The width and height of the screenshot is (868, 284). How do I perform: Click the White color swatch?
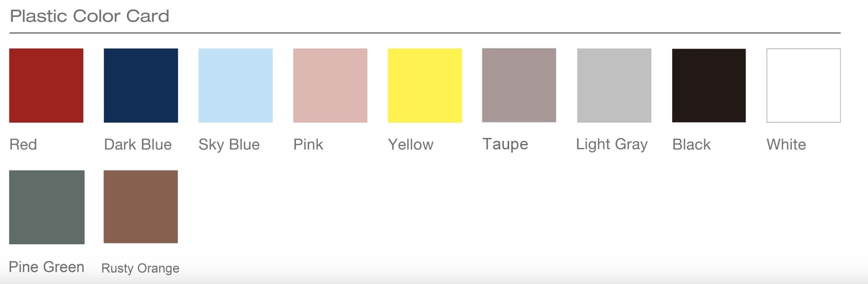pyautogui.click(x=803, y=85)
